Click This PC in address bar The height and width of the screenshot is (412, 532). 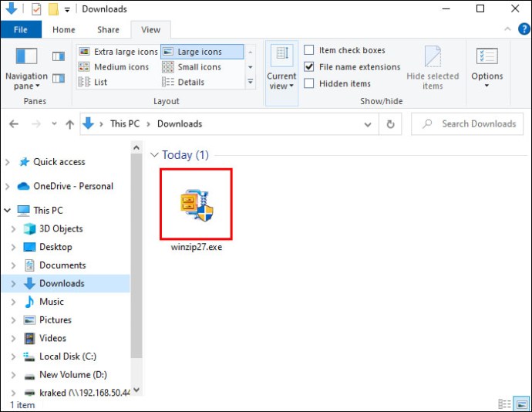click(124, 124)
